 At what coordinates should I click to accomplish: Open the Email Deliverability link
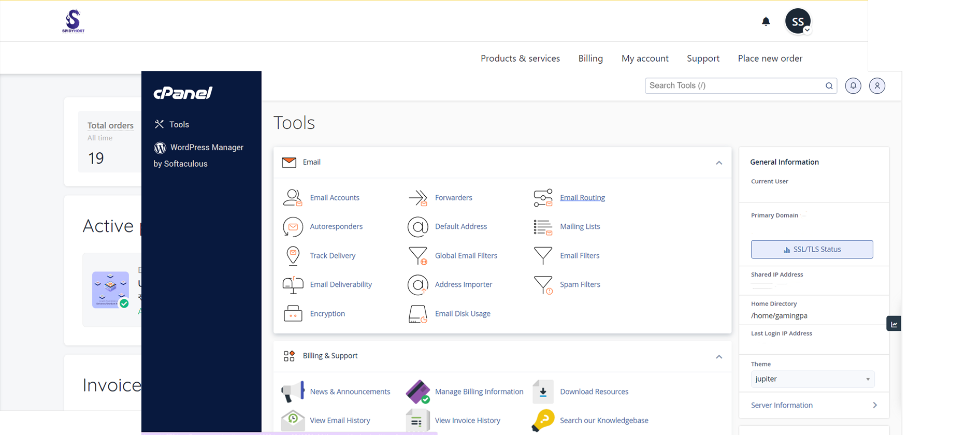341,285
